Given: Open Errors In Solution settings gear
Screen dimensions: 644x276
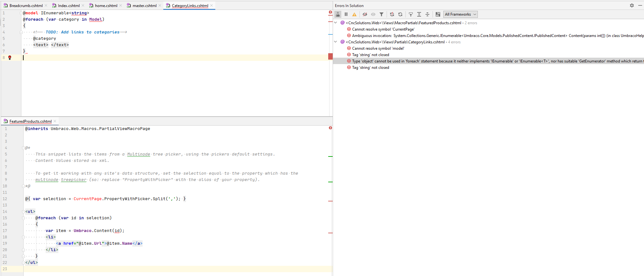Looking at the screenshot, I should tap(632, 5).
